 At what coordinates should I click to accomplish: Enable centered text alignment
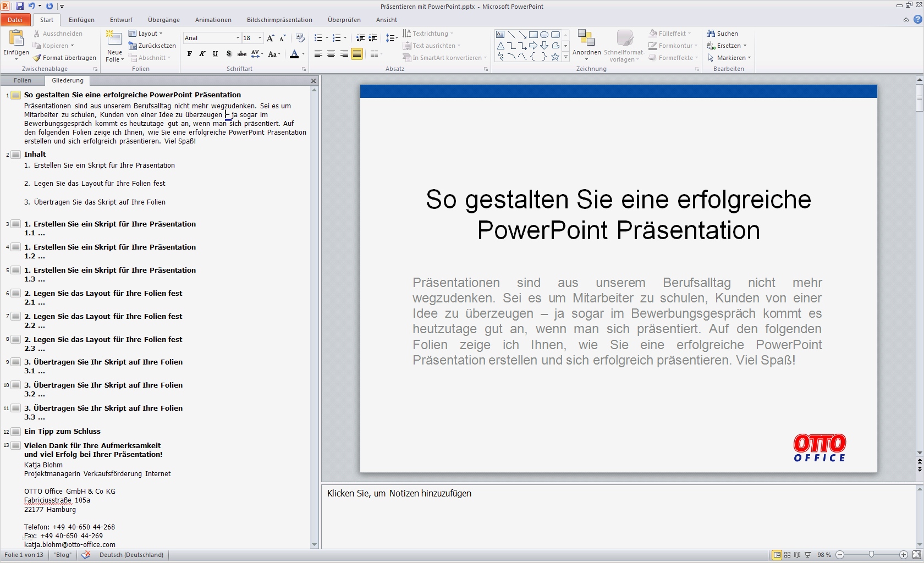point(331,54)
